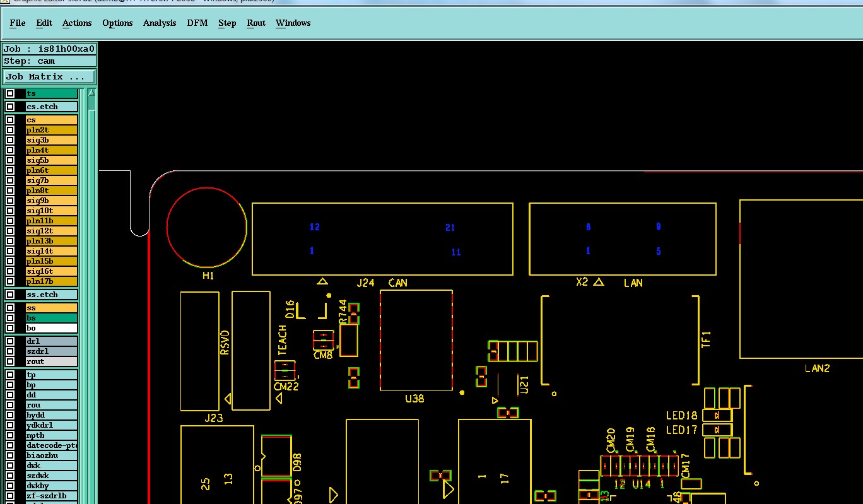Select the pln15b layer name
The image size is (863, 504).
(x=52, y=261)
